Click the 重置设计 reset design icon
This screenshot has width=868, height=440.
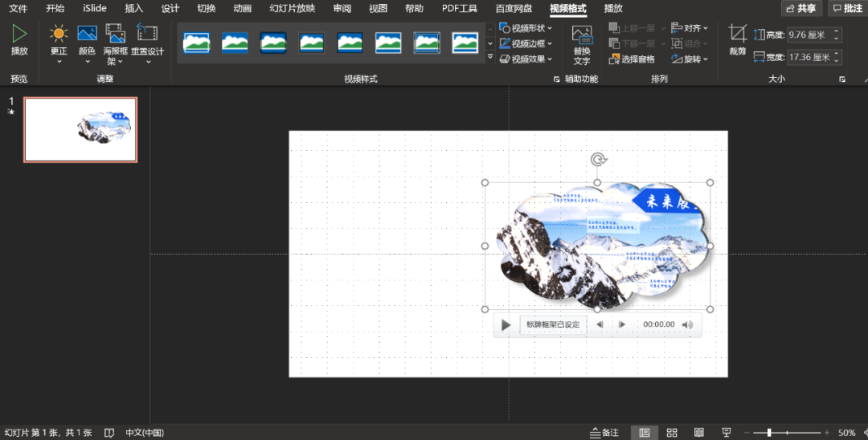tap(147, 40)
